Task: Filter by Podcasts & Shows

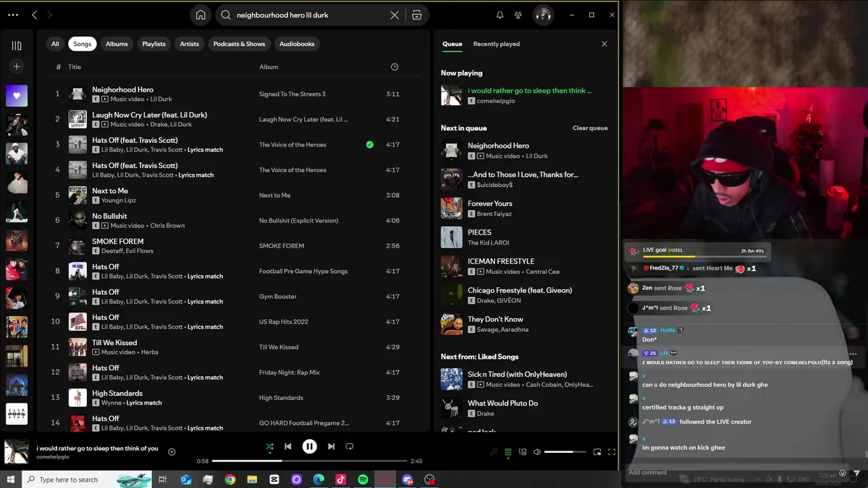Action: click(x=239, y=44)
